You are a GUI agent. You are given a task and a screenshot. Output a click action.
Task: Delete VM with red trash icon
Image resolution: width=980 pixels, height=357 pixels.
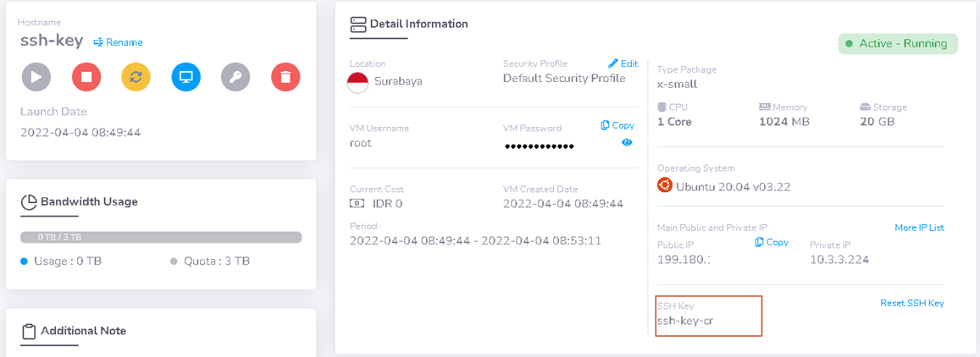tap(285, 77)
